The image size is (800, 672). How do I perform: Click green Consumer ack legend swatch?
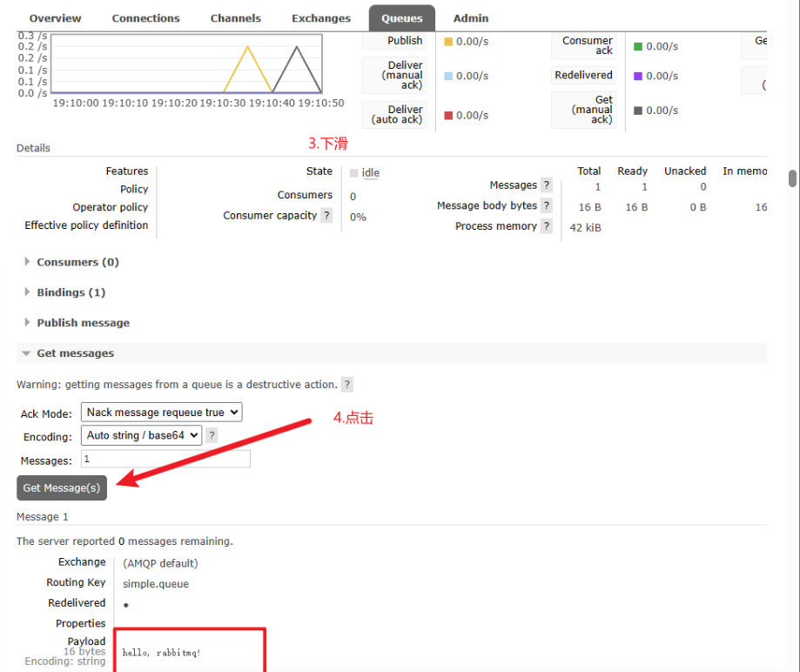pyautogui.click(x=638, y=46)
